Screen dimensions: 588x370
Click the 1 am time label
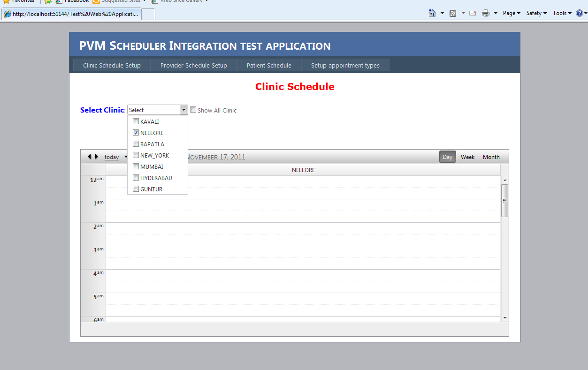click(x=98, y=203)
